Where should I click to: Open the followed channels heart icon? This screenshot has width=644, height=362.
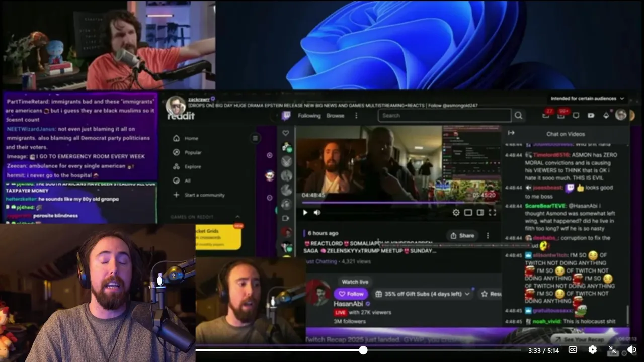pos(285,133)
